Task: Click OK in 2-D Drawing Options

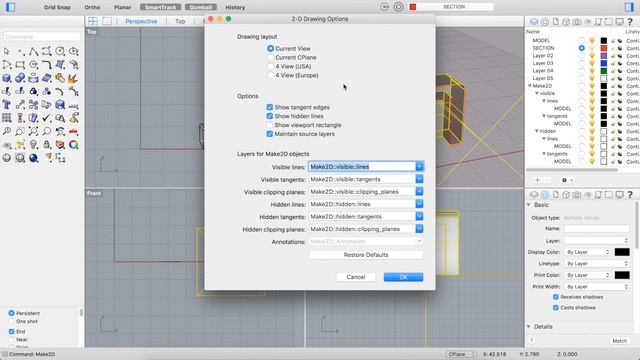Action: click(x=403, y=277)
